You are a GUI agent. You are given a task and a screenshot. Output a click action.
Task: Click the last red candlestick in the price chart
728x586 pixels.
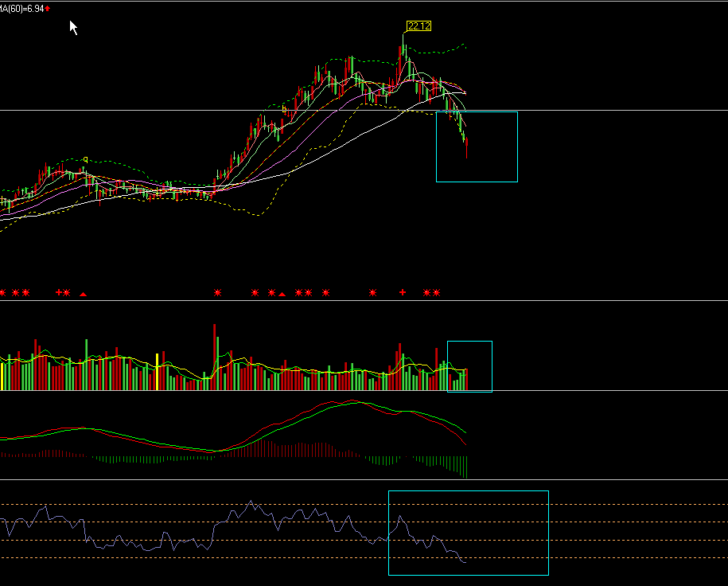pyautogui.click(x=466, y=148)
